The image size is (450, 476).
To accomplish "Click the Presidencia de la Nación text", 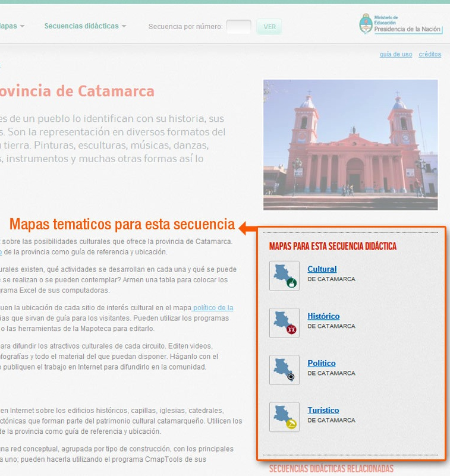I will [x=407, y=29].
